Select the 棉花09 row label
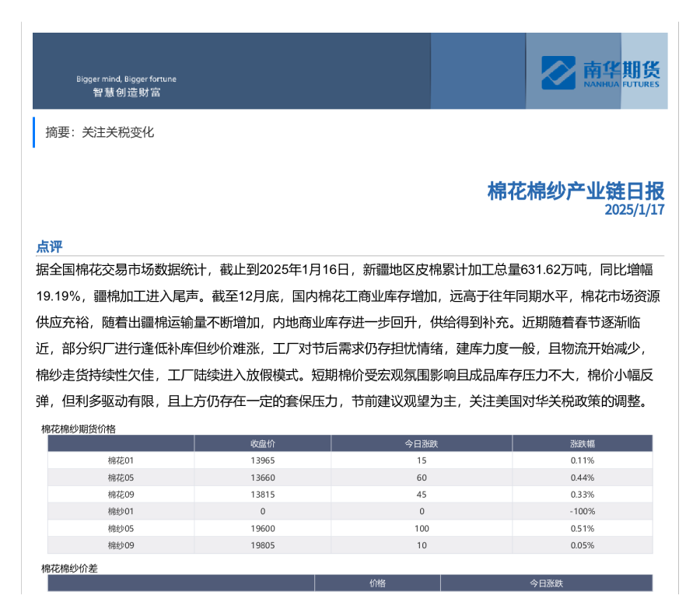 point(121,495)
